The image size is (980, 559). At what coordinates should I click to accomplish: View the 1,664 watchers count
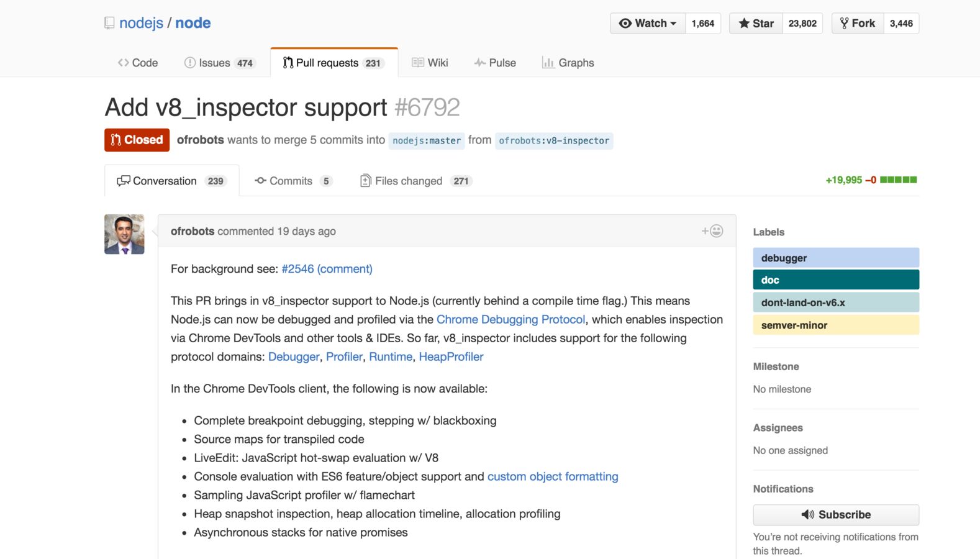point(703,24)
